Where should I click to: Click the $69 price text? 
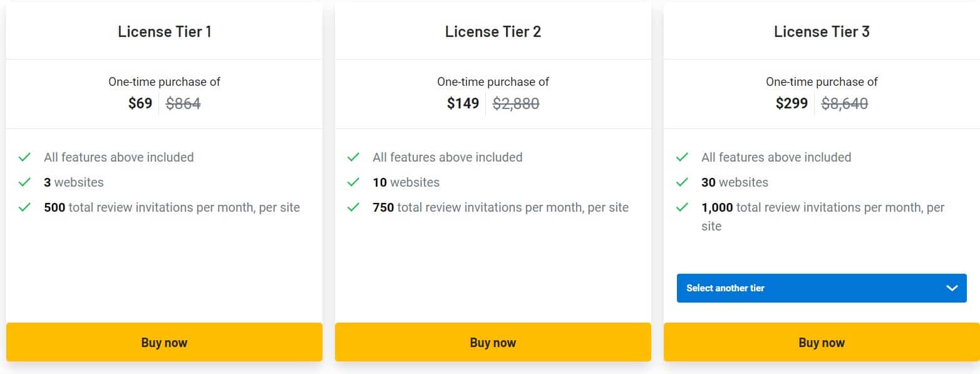coord(139,103)
